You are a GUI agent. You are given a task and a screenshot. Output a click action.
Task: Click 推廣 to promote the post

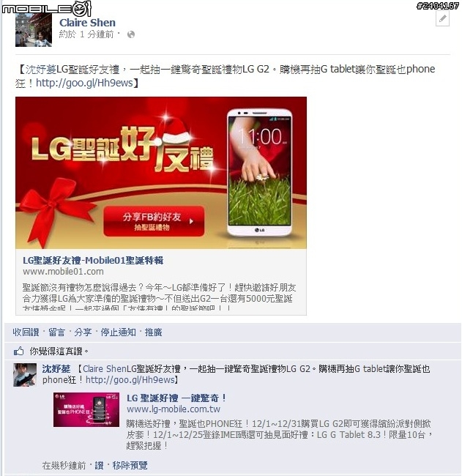153,332
